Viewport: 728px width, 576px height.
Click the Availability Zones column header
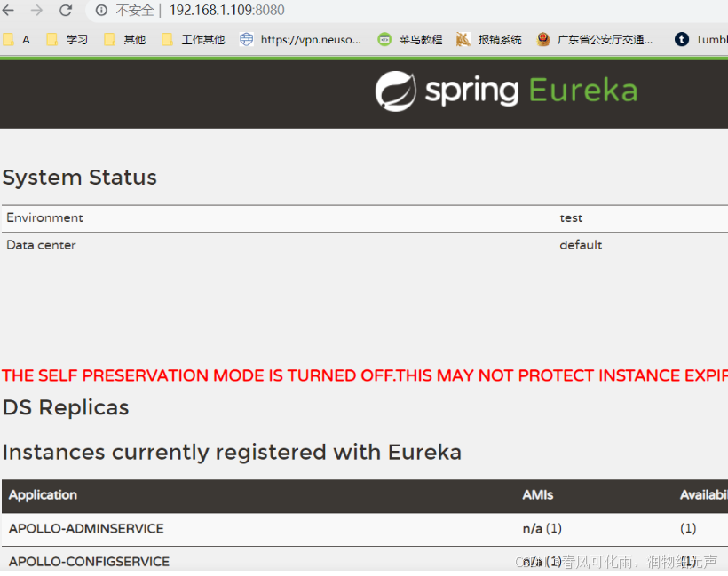pos(704,495)
